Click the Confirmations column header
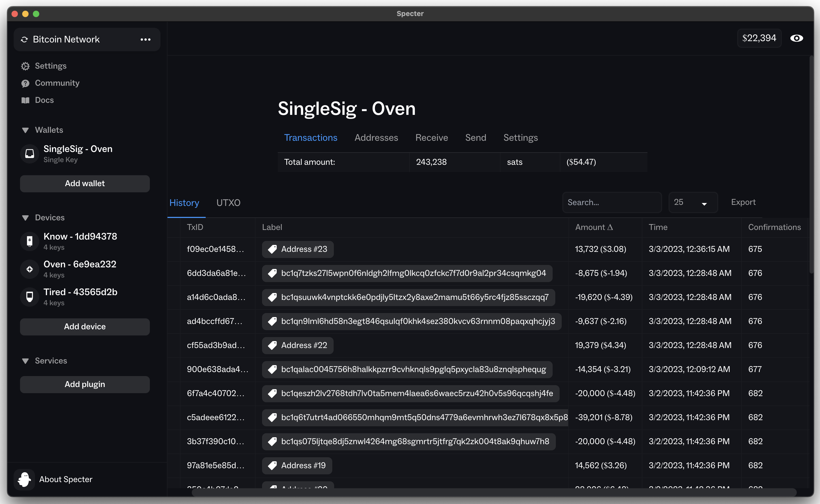 774,227
